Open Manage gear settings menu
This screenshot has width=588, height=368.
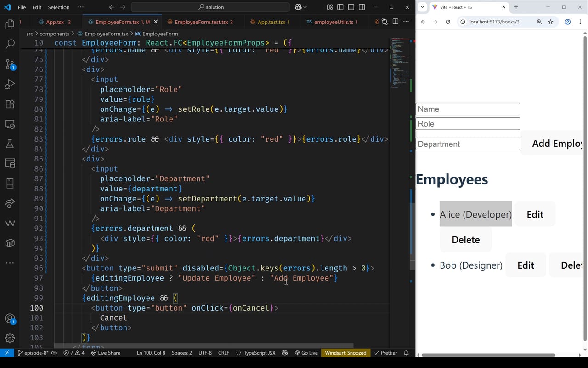click(10, 339)
